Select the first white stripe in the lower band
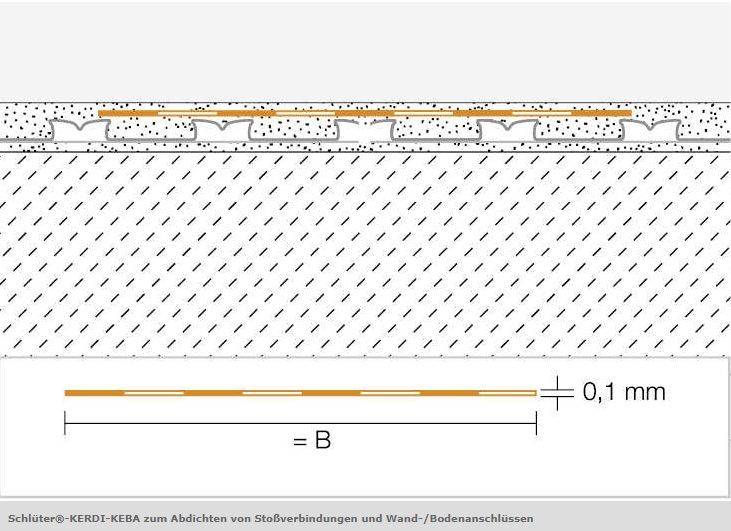 pos(154,393)
